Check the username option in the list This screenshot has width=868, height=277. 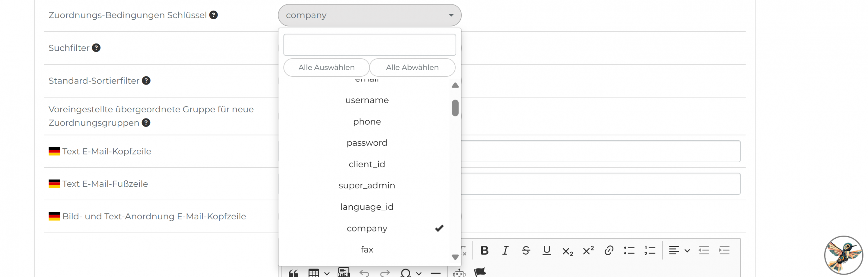click(x=367, y=100)
